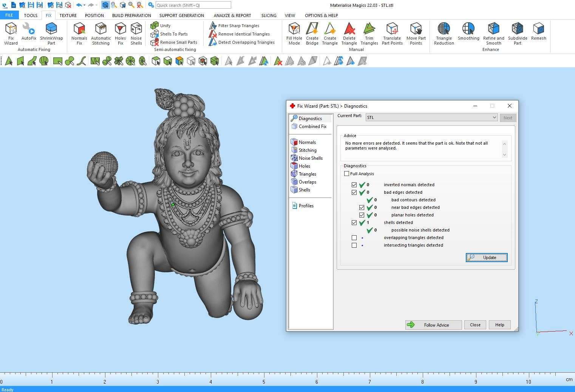This screenshot has height=392, width=575.
Task: Click the Quick search input field
Action: coord(193,5)
